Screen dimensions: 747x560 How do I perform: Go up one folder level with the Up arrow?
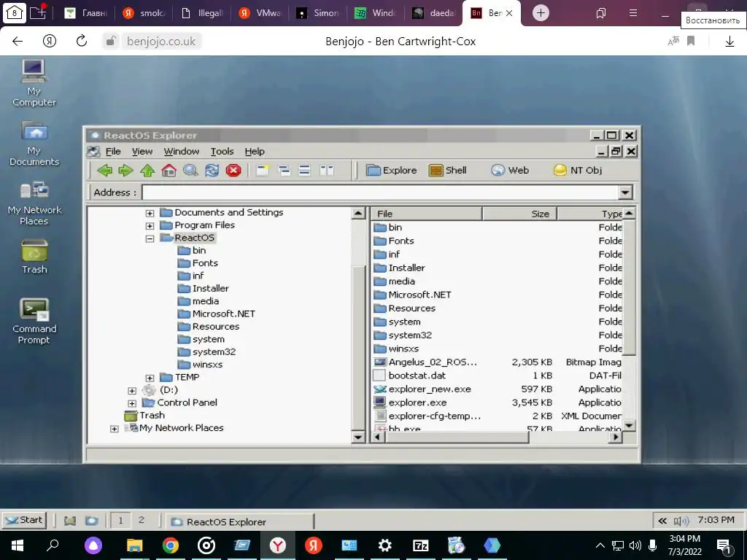point(147,170)
